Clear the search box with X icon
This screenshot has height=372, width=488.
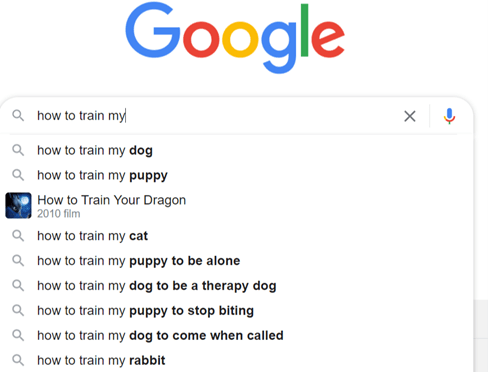tap(410, 116)
